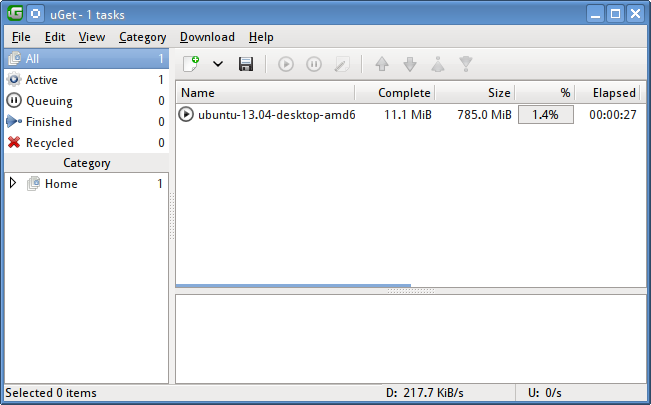Click the % column header
Image resolution: width=651 pixels, height=405 pixels.
(x=545, y=93)
